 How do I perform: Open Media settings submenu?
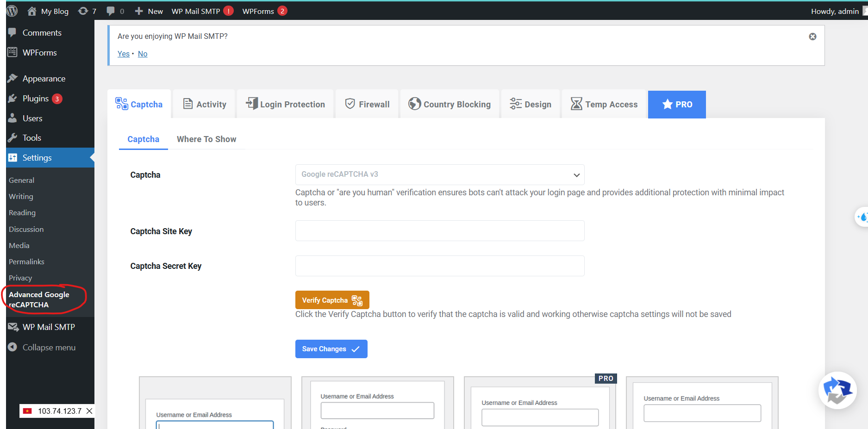coord(19,245)
